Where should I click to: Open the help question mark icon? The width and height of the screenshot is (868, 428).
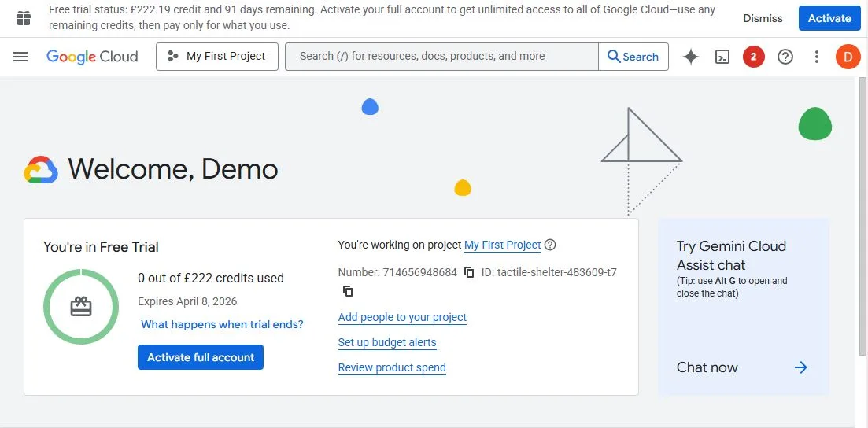[x=785, y=57]
